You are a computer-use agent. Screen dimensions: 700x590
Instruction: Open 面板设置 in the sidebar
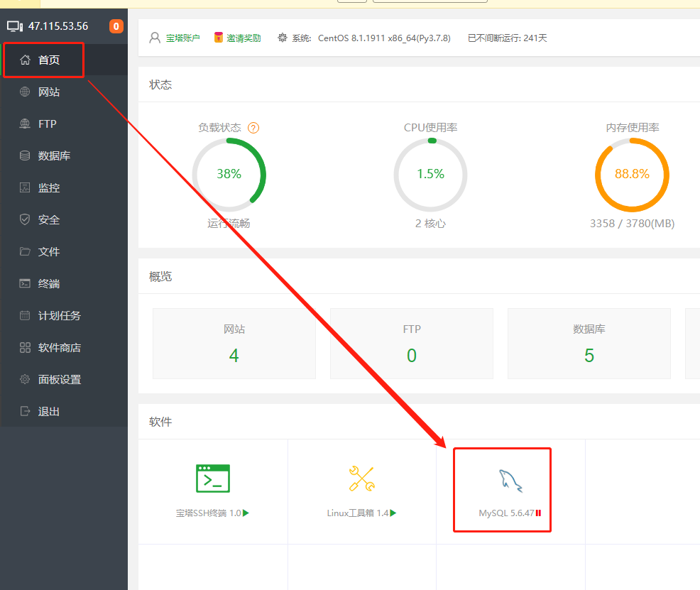[60, 380]
